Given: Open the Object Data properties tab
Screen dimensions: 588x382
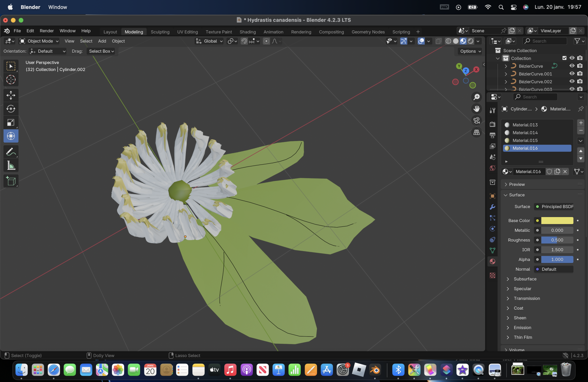Looking at the screenshot, I should tap(492, 250).
